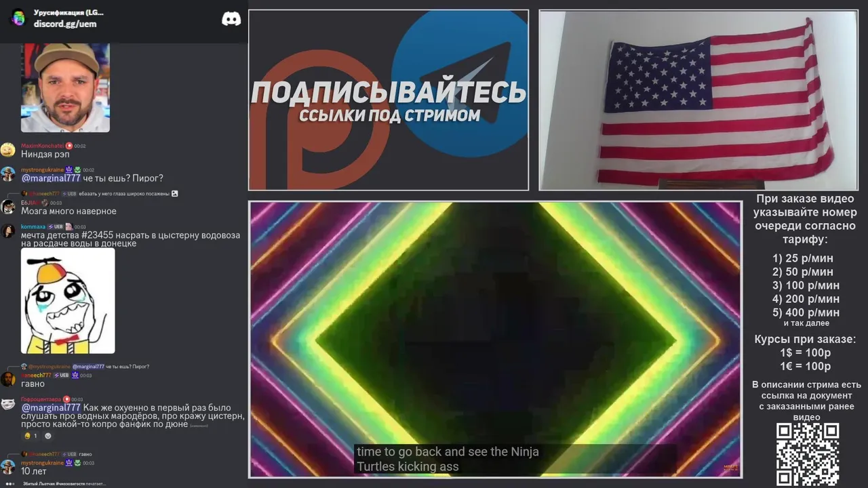The width and height of the screenshot is (868, 488).
Task: Click 'Курсы при заказе:' heading
Action: pos(805,340)
